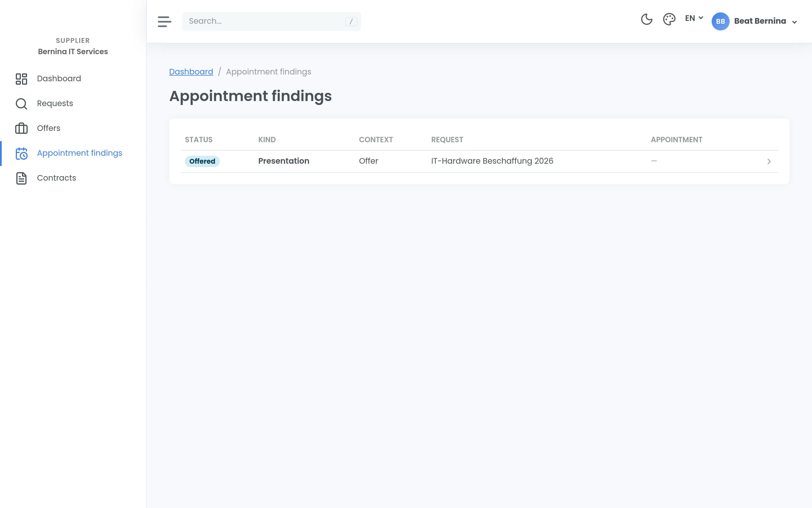This screenshot has width=812, height=508.
Task: Click the Offers briefcase icon
Action: 21,128
